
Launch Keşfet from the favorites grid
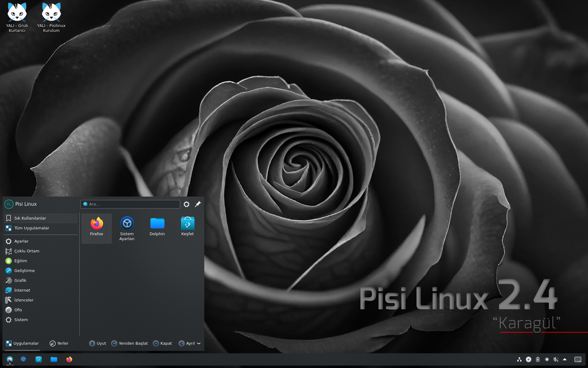click(x=187, y=228)
